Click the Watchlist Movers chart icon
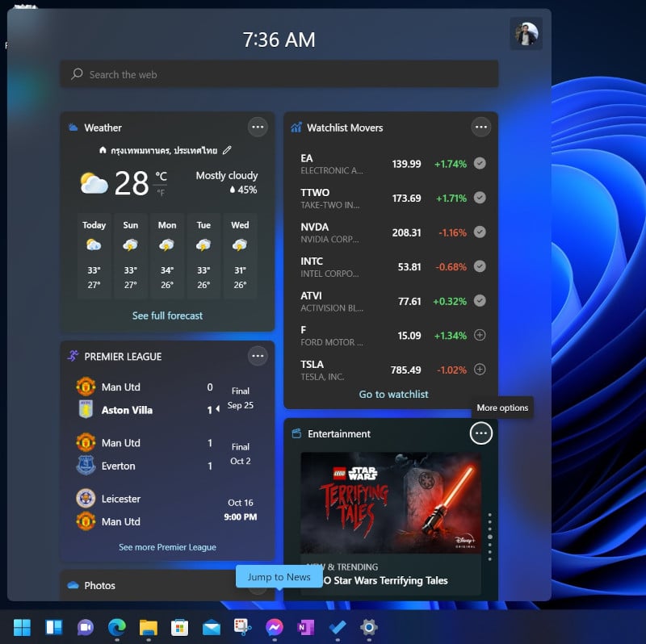The width and height of the screenshot is (646, 644). 296,128
